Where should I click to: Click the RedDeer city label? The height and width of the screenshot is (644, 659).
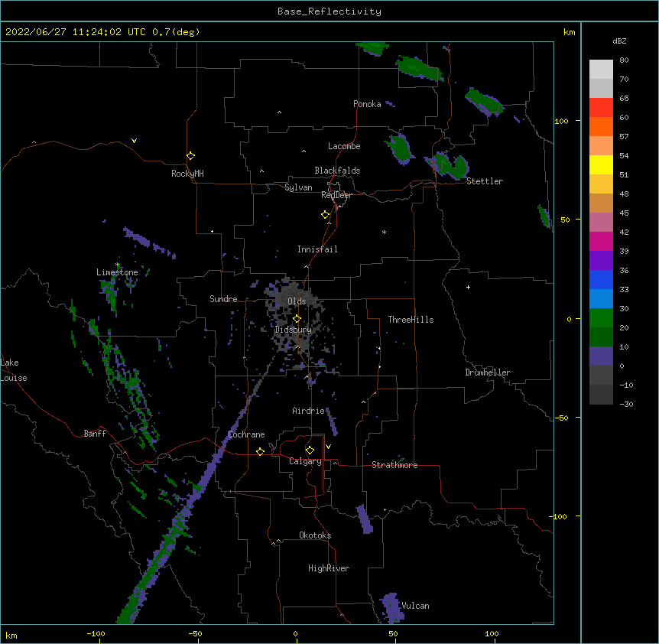(336, 195)
